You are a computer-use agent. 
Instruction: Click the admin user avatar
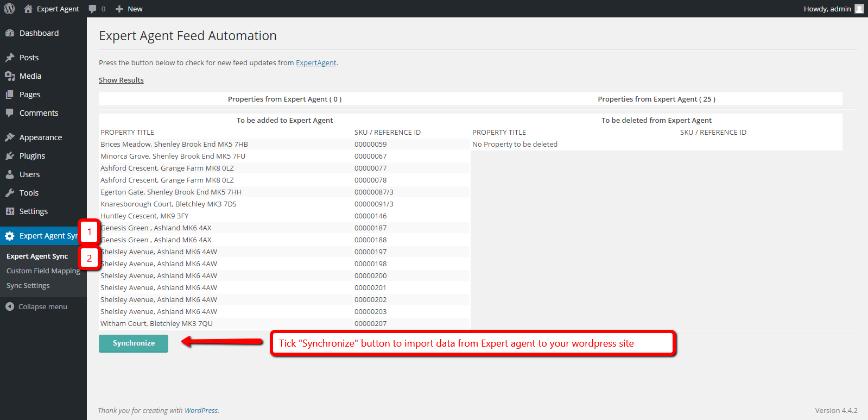tap(859, 9)
